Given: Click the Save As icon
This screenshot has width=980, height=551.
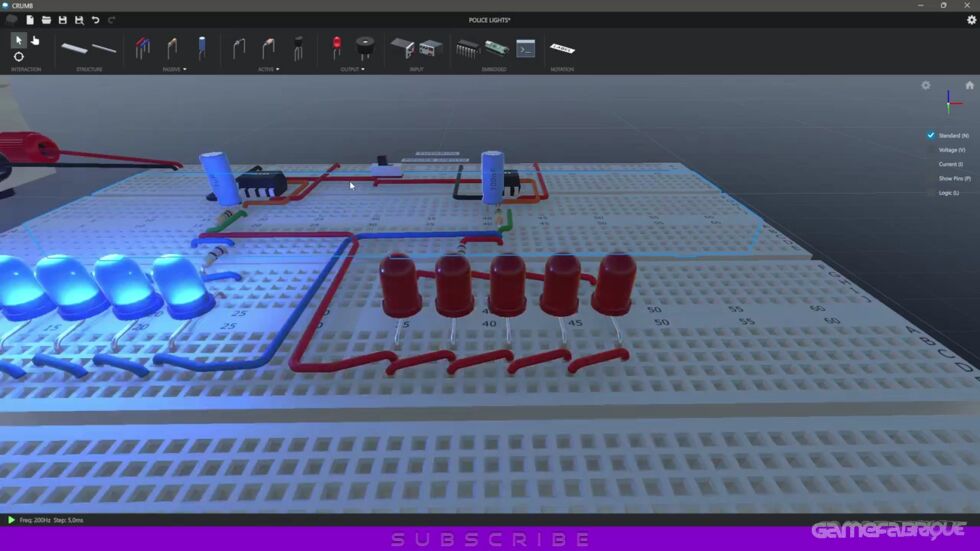Looking at the screenshot, I should pos(79,20).
